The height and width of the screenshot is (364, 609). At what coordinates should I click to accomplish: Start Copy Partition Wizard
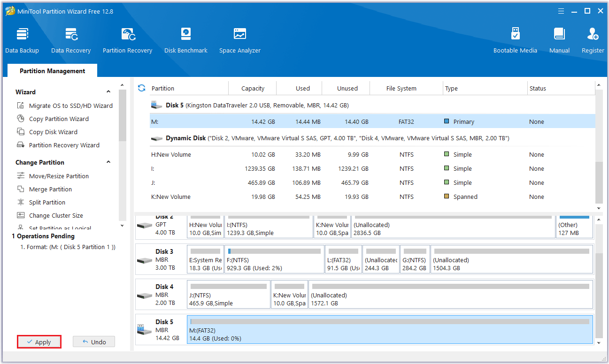pyautogui.click(x=59, y=119)
